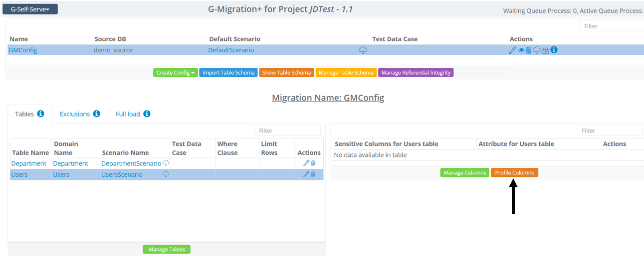
Task: Open the GMConfig link
Action: [x=23, y=50]
